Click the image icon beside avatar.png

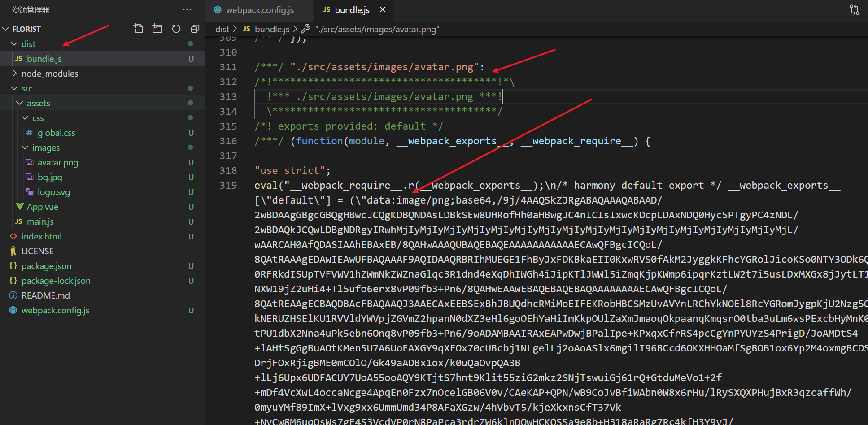[x=30, y=162]
